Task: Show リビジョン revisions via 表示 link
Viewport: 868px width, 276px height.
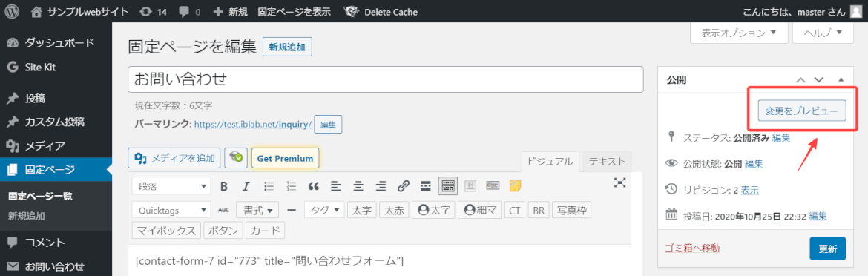Action: tap(749, 190)
